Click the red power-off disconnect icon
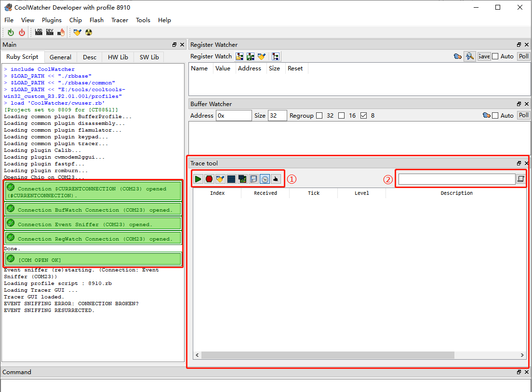Image resolution: width=532 pixels, height=392 pixels. tap(22, 32)
